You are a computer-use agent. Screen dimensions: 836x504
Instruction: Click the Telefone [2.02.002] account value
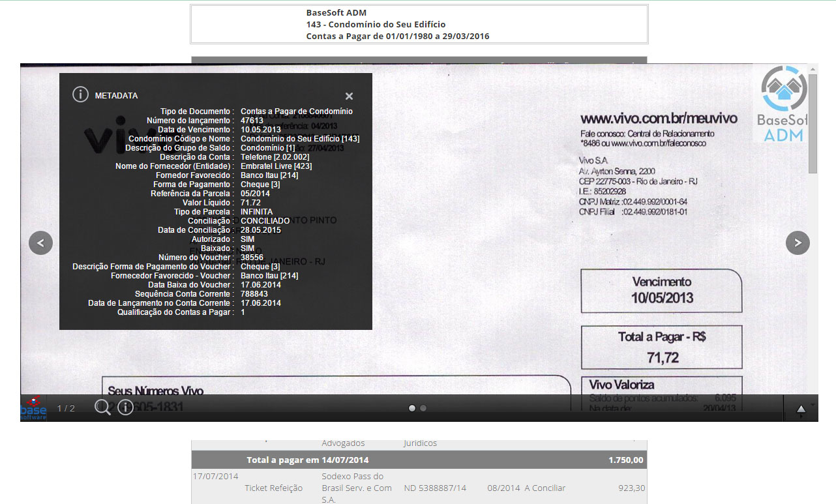click(275, 157)
